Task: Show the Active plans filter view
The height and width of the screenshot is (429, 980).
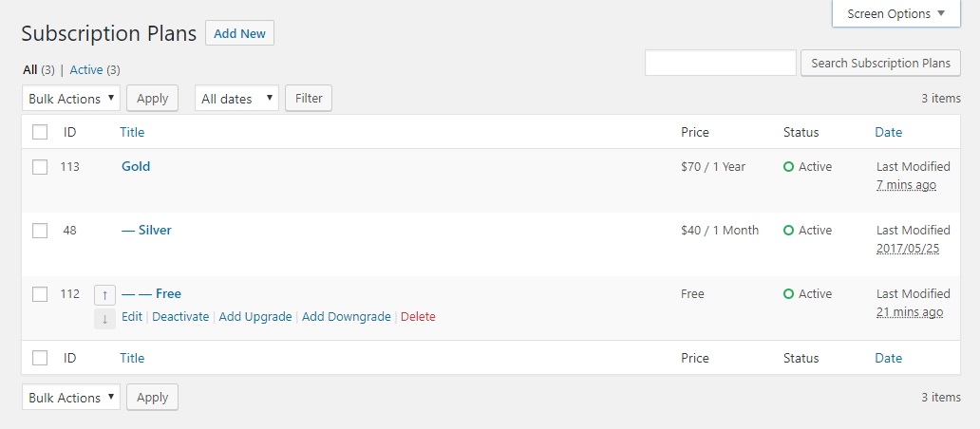Action: [x=86, y=70]
